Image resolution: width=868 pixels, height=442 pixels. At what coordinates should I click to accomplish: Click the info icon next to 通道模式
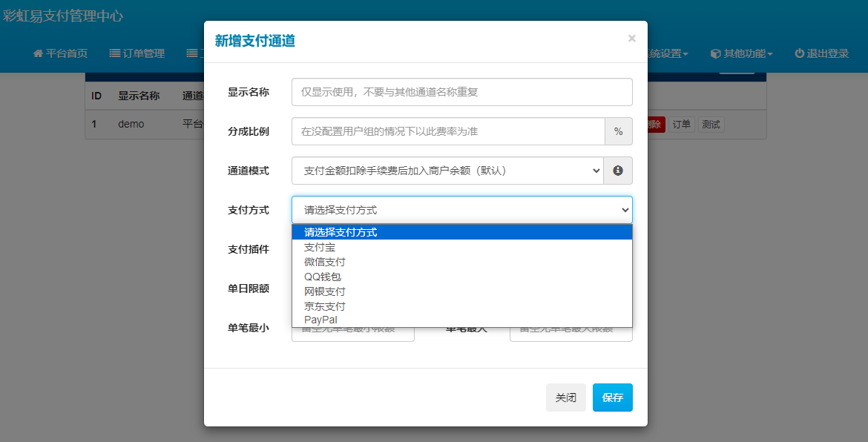coord(619,171)
